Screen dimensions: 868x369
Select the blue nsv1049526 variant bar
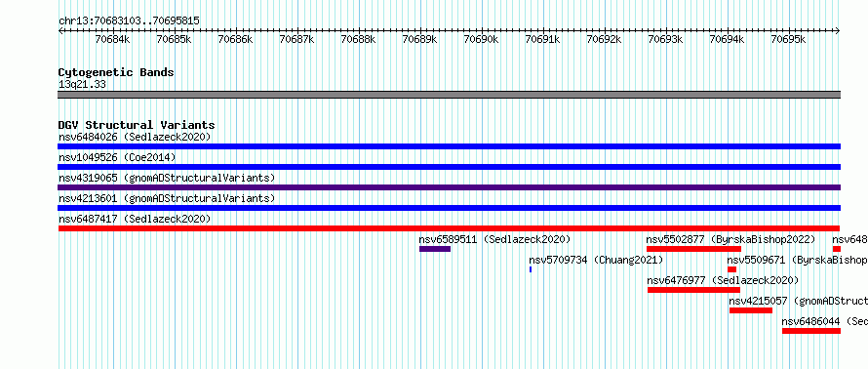(449, 167)
